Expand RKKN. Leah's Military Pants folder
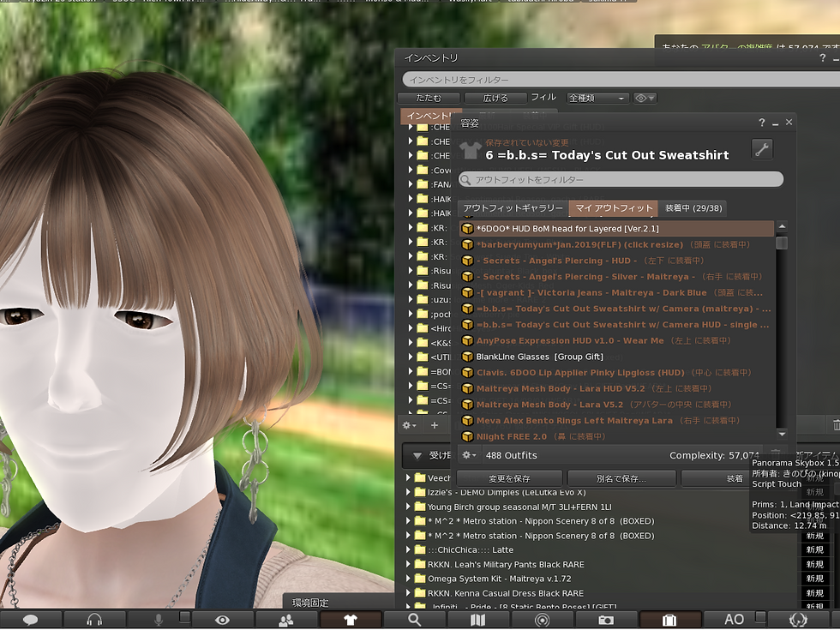The image size is (840, 630). (x=408, y=564)
